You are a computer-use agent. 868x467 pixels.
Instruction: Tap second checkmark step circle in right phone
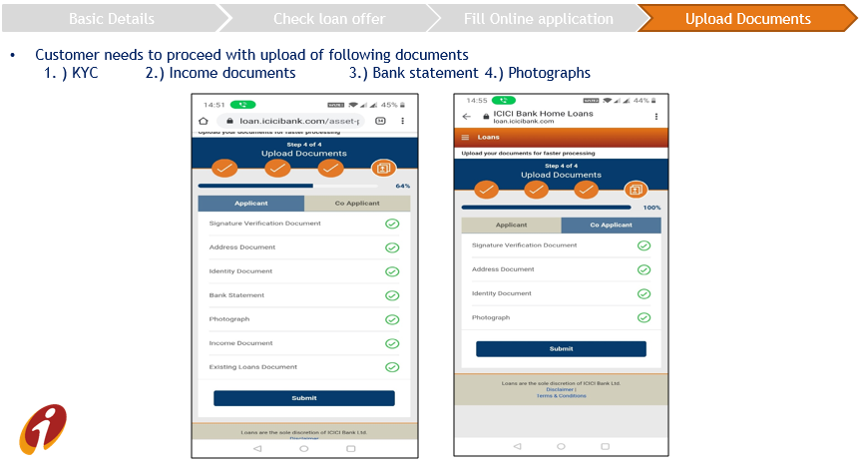point(536,190)
